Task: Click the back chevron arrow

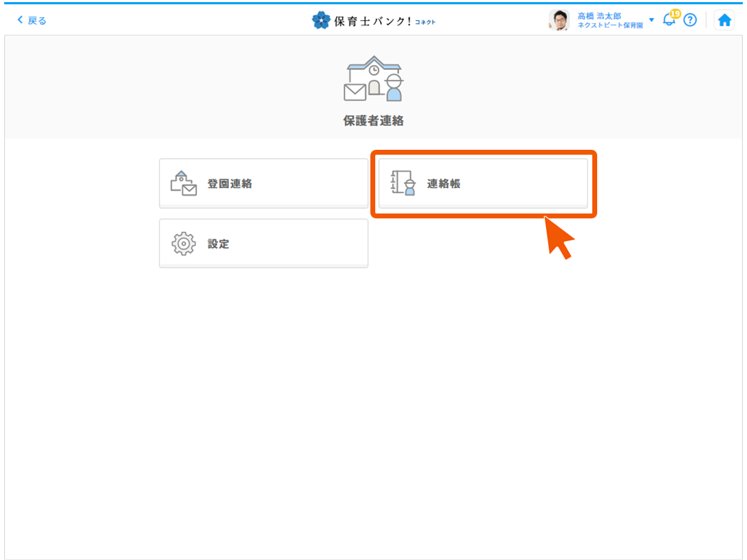Action: [20, 20]
